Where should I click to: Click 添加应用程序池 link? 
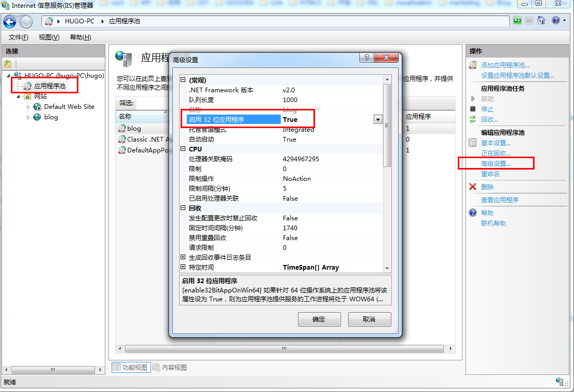pyautogui.click(x=505, y=65)
